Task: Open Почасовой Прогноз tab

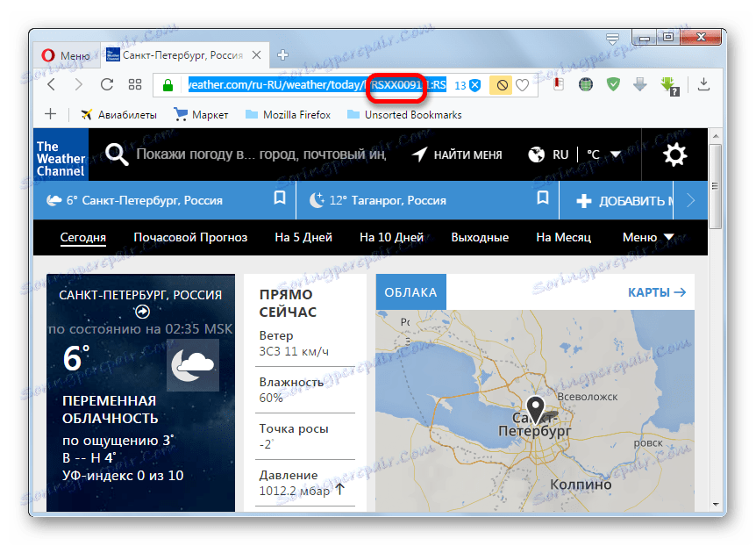Action: [x=190, y=238]
